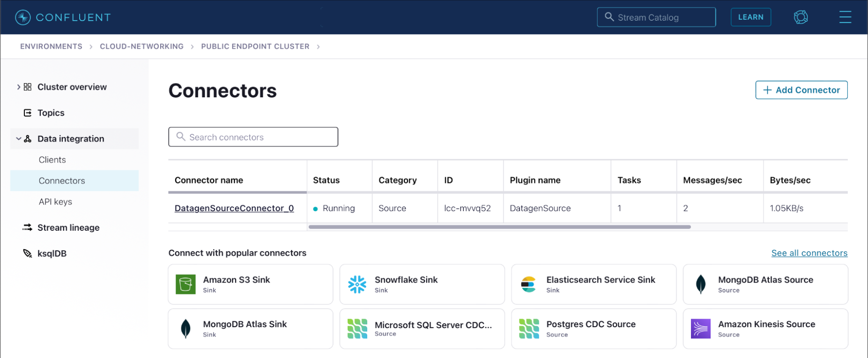Image resolution: width=868 pixels, height=358 pixels.
Task: Open the hamburger menu icon
Action: tap(845, 17)
